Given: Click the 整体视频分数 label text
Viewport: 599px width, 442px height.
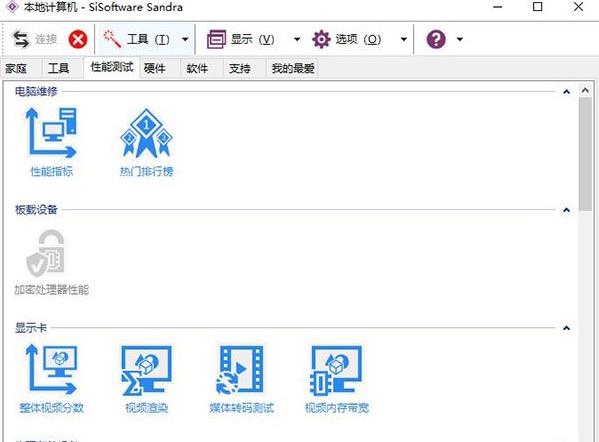Looking at the screenshot, I should pos(51,408).
